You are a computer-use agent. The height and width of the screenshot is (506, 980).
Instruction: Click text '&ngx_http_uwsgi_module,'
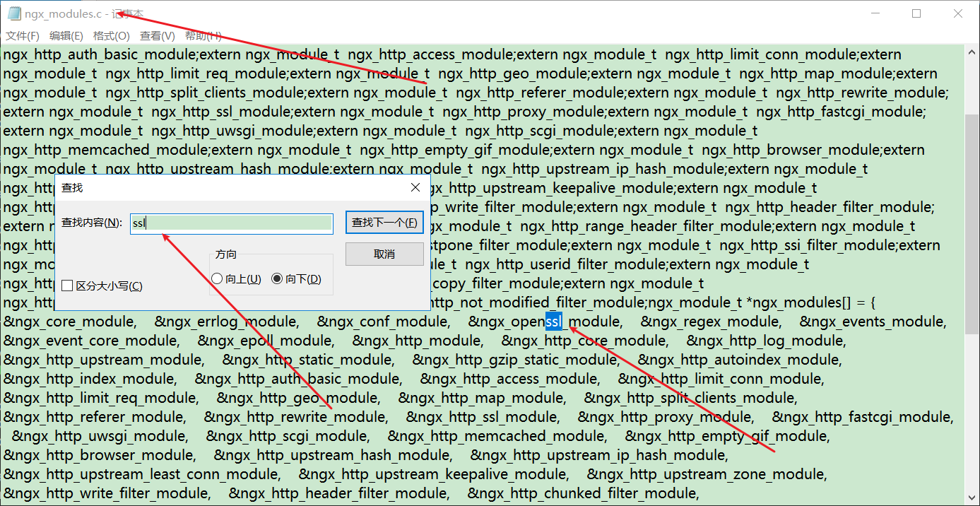click(100, 437)
